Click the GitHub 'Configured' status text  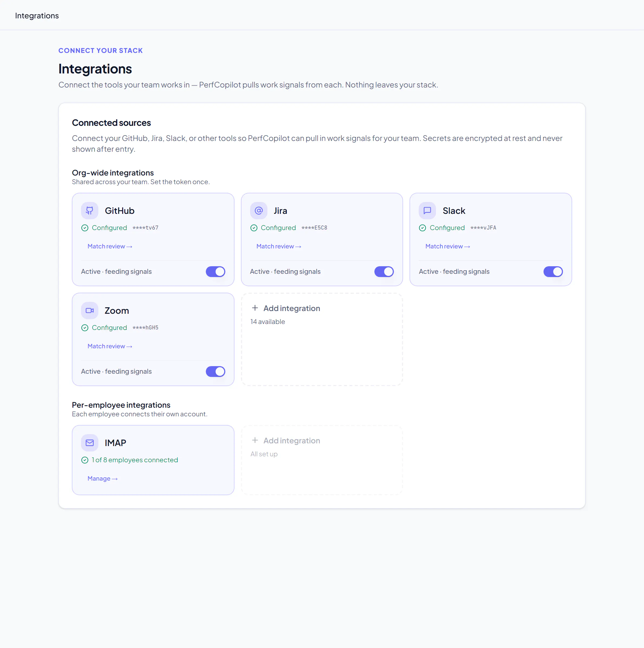109,228
